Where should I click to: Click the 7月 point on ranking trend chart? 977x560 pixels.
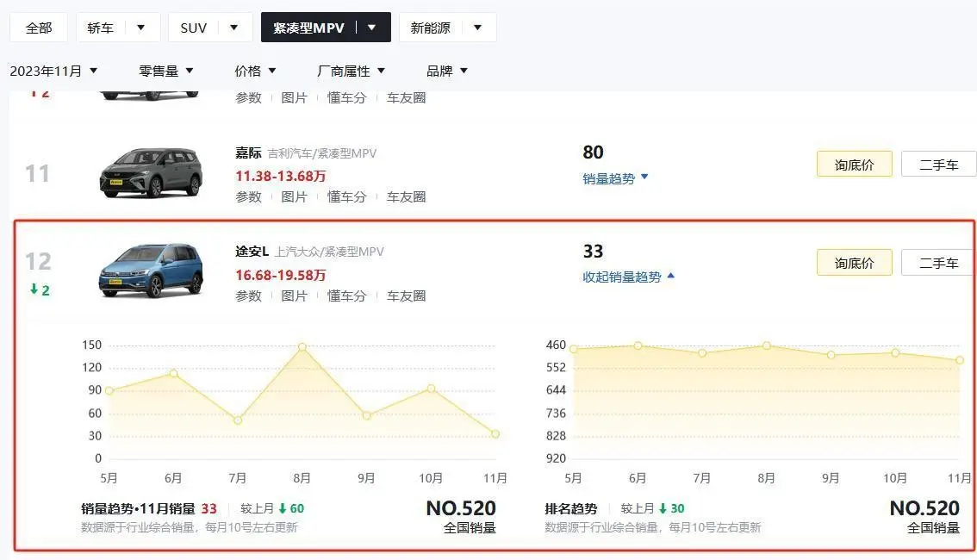pos(702,353)
